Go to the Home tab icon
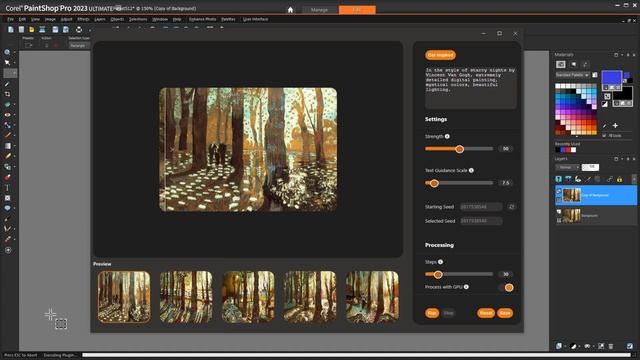This screenshot has width=640, height=360. coord(290,10)
